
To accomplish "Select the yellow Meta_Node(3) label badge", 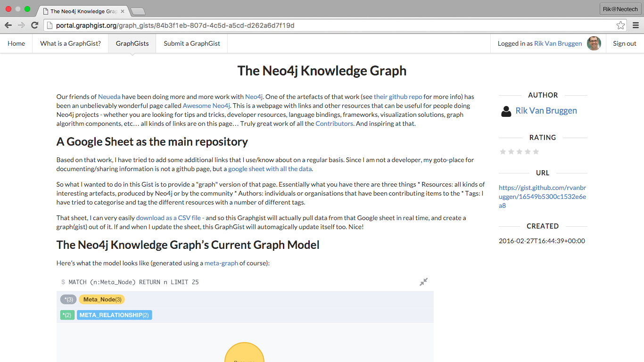I will tap(102, 299).
